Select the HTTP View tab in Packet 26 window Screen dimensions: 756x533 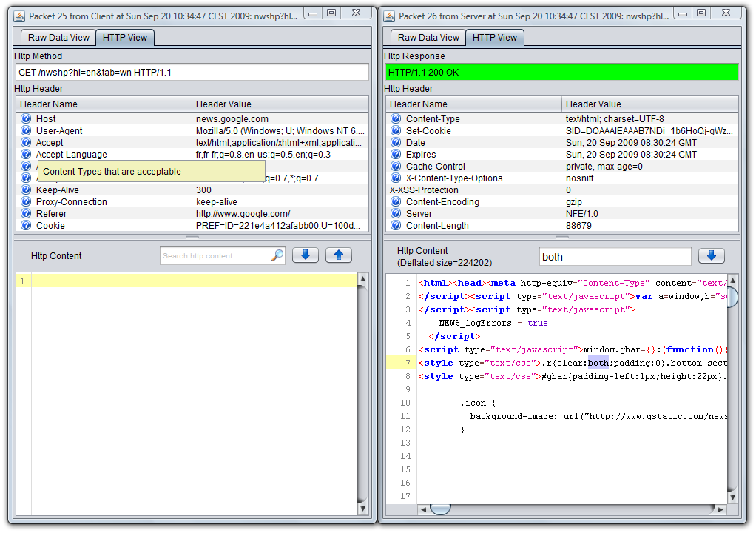tap(495, 38)
